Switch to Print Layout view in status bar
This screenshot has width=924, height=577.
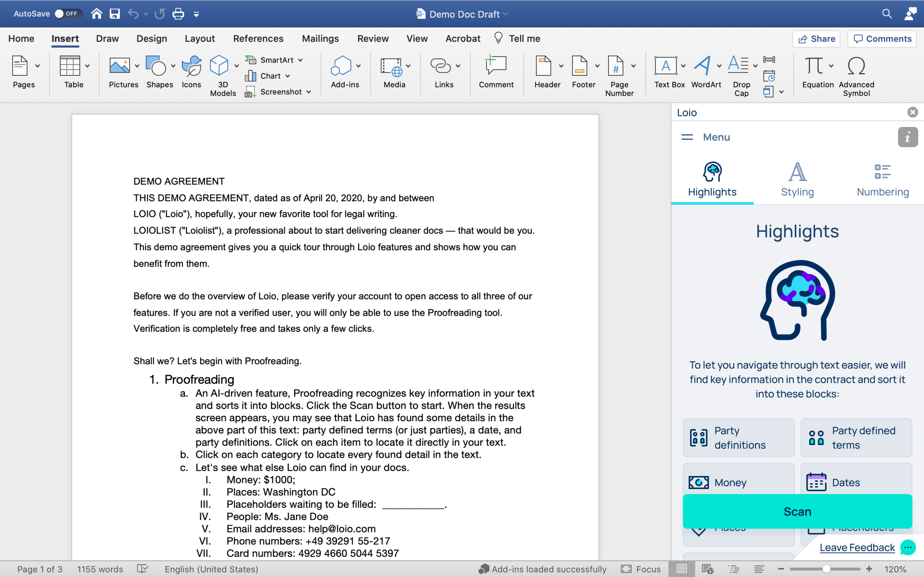(681, 569)
